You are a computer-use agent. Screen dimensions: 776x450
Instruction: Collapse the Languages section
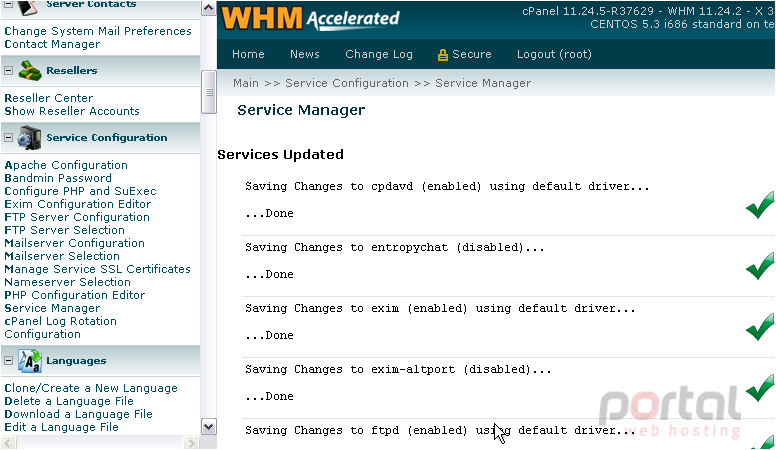click(8, 361)
